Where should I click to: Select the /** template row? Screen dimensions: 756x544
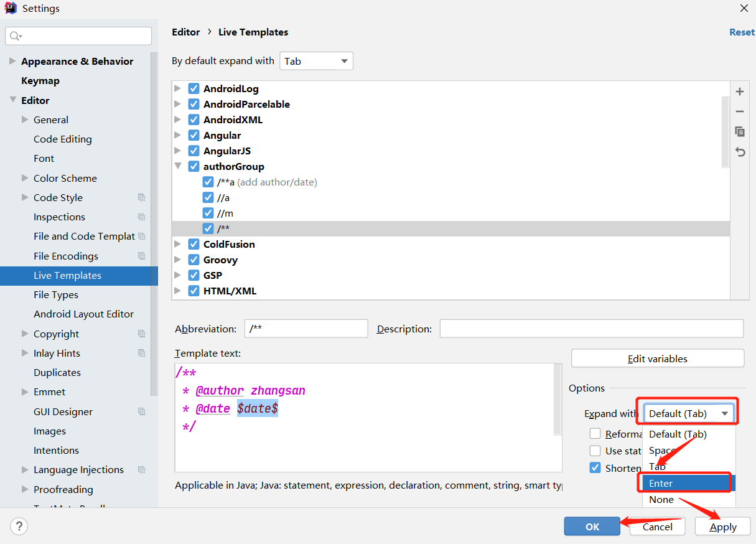click(452, 228)
